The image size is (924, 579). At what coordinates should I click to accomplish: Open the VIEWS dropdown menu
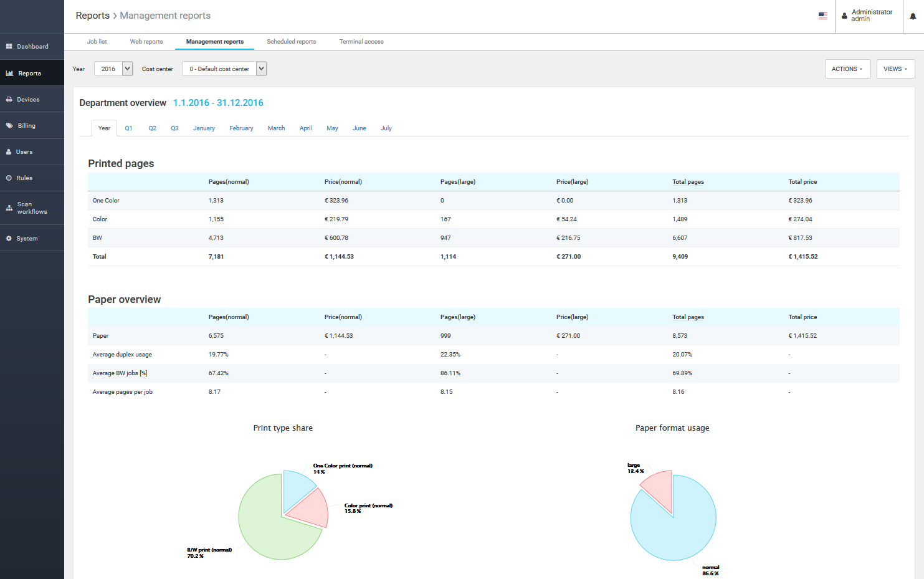click(895, 69)
